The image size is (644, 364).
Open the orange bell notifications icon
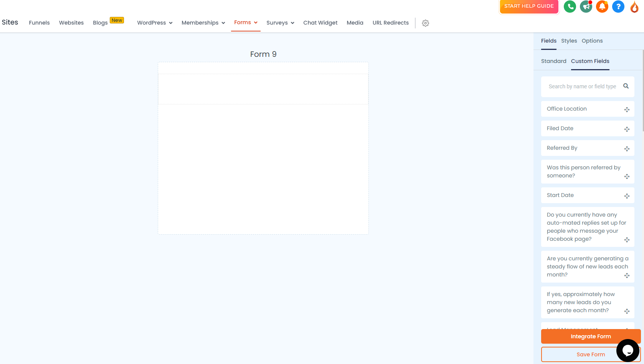click(x=602, y=7)
